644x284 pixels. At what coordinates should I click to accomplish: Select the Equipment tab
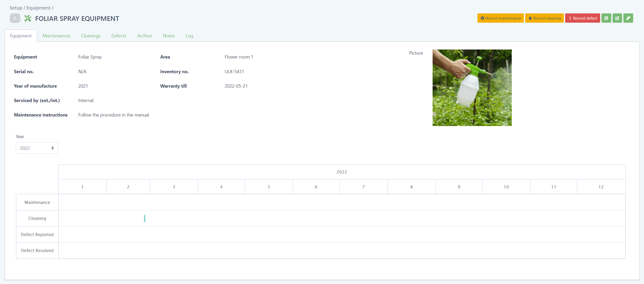pos(21,36)
